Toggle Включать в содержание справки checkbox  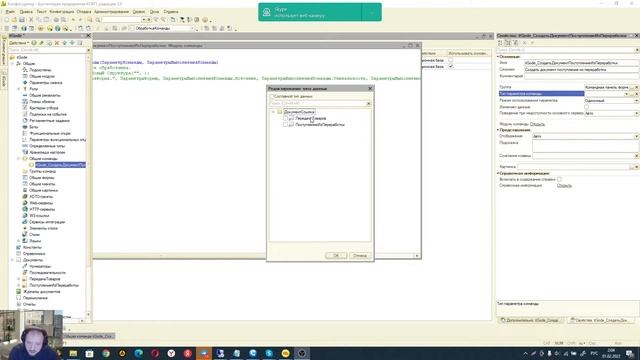point(560,179)
